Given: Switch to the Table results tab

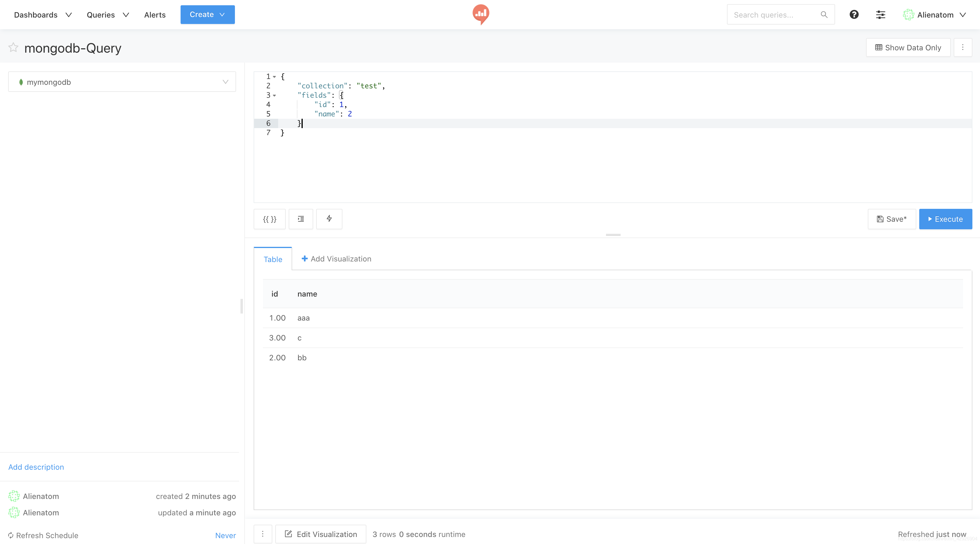Looking at the screenshot, I should [x=272, y=258].
